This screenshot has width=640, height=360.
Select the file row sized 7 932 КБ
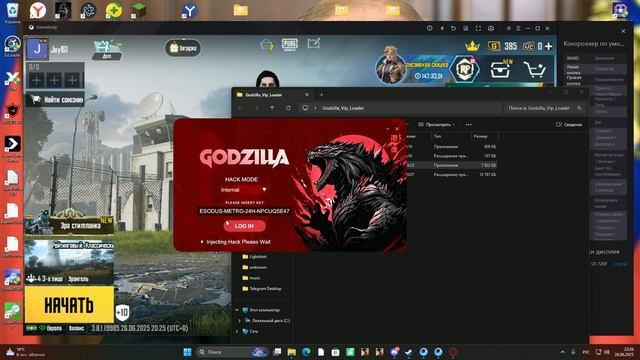click(452, 165)
